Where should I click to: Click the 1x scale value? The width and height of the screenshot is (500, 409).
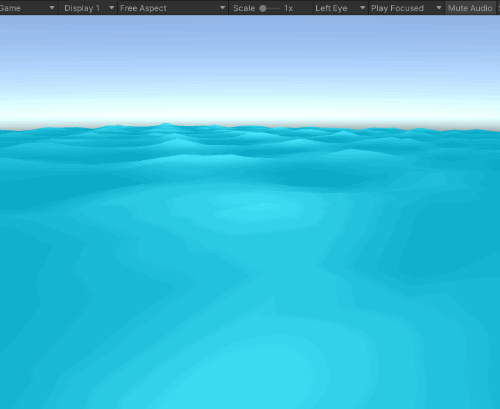point(288,8)
